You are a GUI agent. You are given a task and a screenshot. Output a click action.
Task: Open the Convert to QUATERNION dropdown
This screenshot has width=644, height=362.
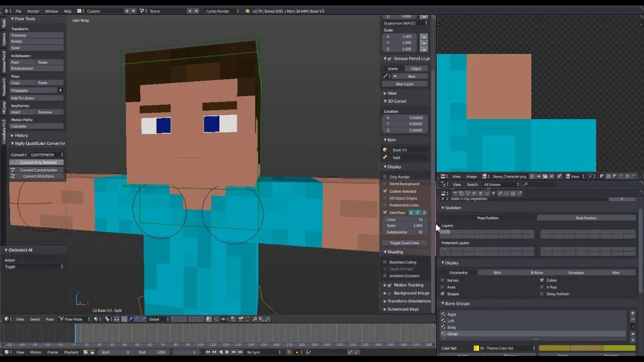click(x=46, y=155)
